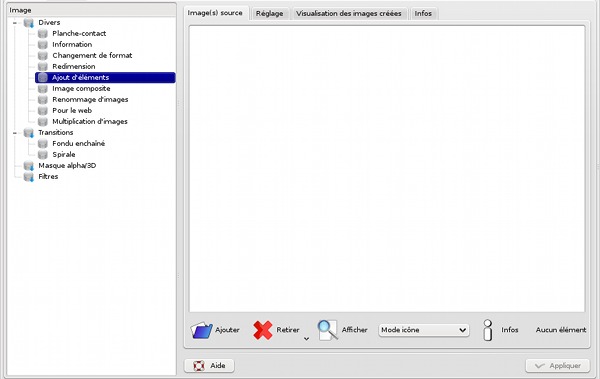Select Masque alpha/3D category
This screenshot has width=600, height=379.
click(x=67, y=166)
